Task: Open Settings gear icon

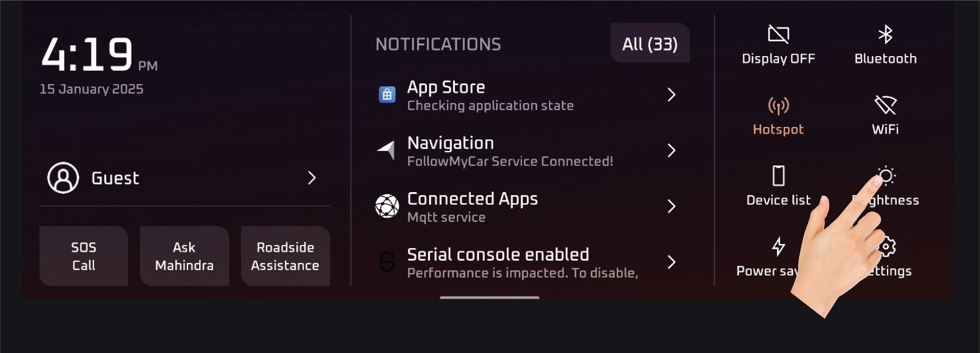Action: point(887,246)
